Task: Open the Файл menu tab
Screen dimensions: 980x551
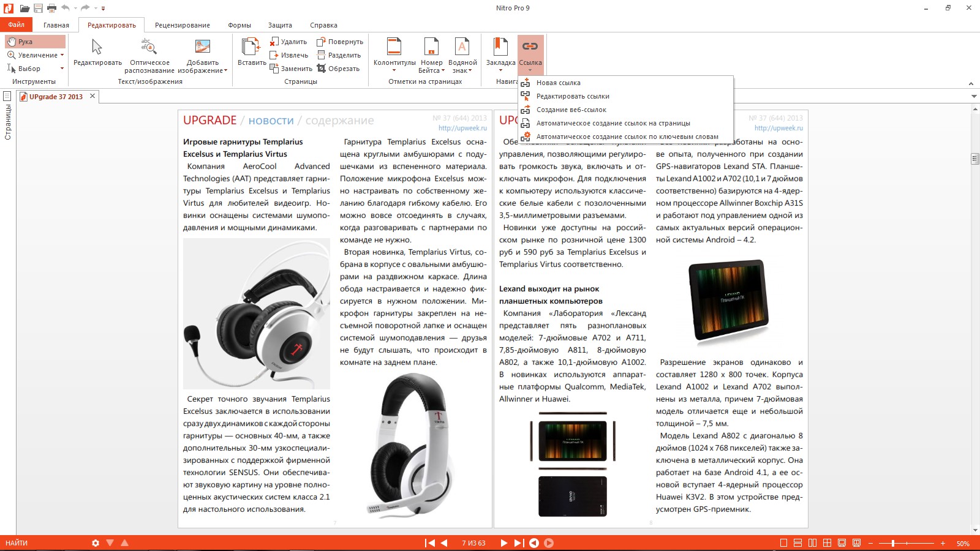Action: (17, 25)
